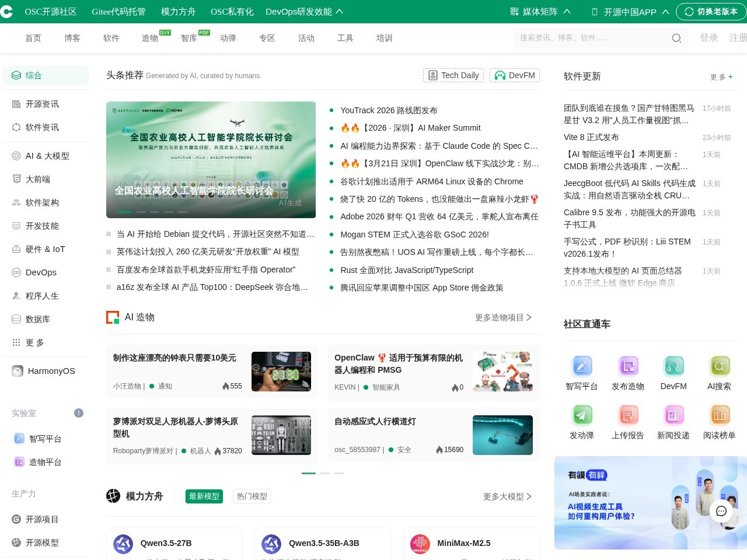Open the 更 多 sidebar expander
This screenshot has width=747, height=560.
(x=28, y=342)
